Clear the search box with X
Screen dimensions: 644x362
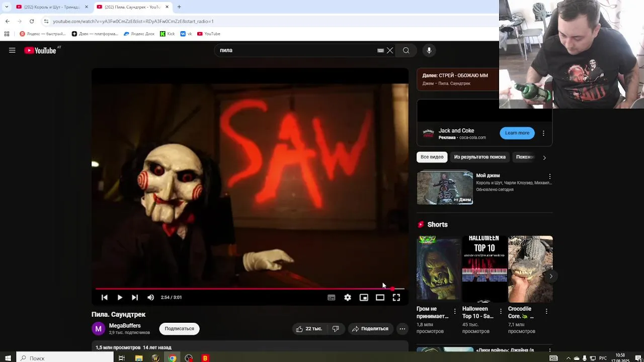coord(390,50)
